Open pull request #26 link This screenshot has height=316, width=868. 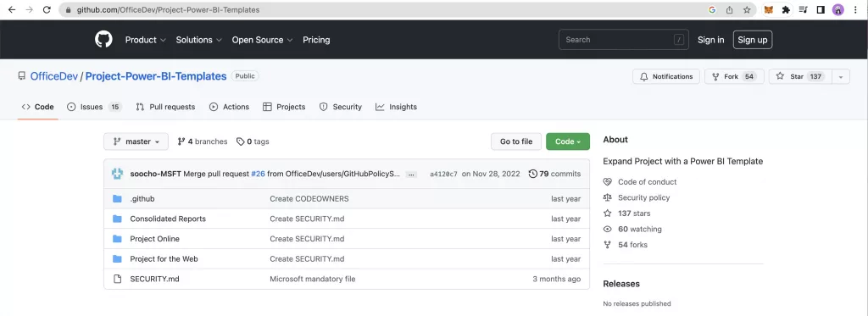(x=258, y=174)
